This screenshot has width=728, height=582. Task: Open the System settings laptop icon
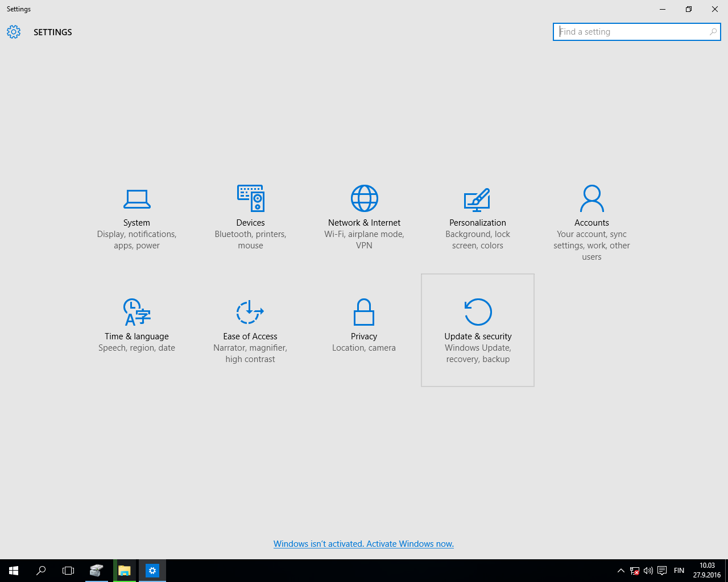point(136,198)
